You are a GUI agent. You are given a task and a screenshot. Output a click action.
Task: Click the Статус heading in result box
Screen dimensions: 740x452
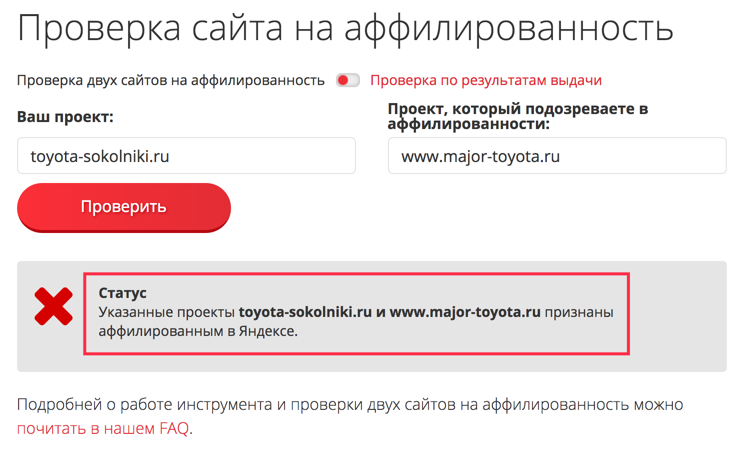(x=122, y=293)
